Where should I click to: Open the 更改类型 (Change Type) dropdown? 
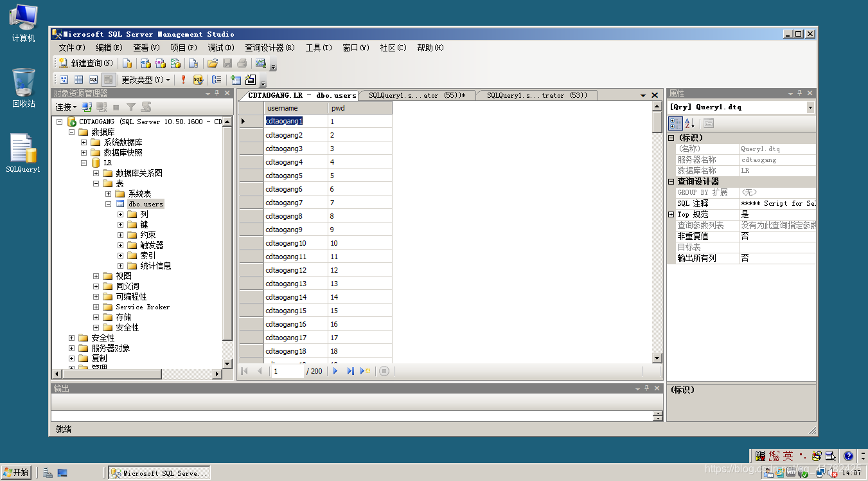(x=146, y=80)
